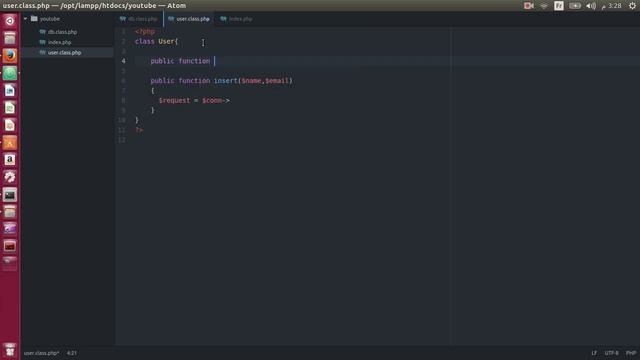Click the '$name' parameter in insert
This screenshot has width=640, height=360.
251,81
